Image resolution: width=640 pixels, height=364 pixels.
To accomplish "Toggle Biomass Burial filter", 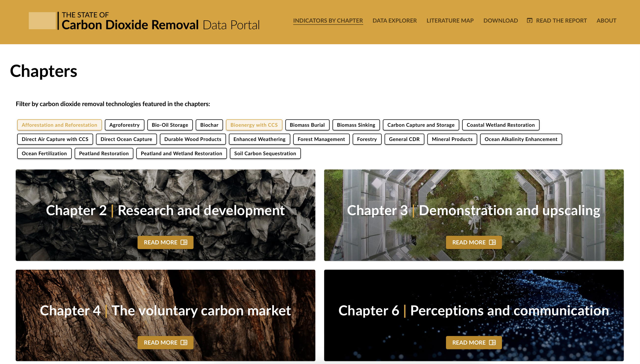I will pyautogui.click(x=307, y=125).
